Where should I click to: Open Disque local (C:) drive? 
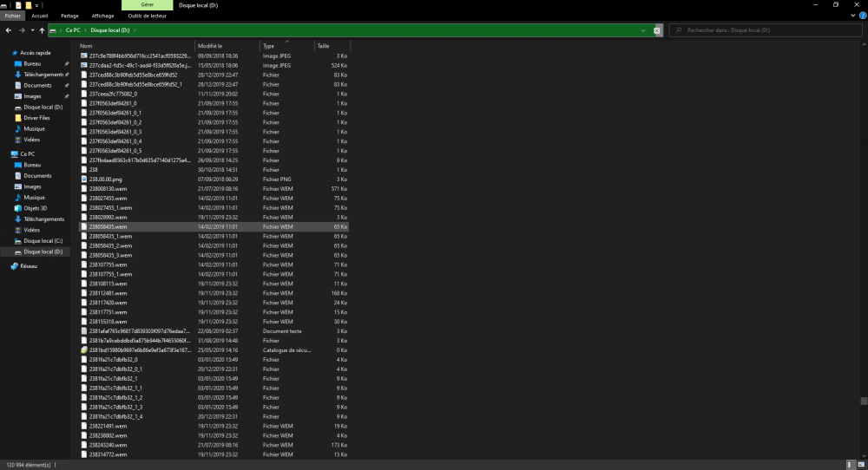click(x=43, y=240)
